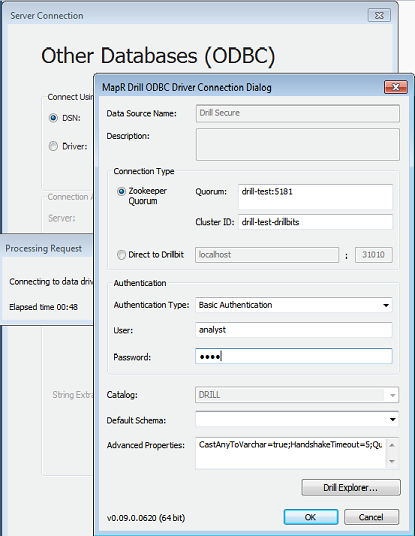Click the Advanced Properties scroll down arrow
This screenshot has height=536, width=415.
coord(392,461)
